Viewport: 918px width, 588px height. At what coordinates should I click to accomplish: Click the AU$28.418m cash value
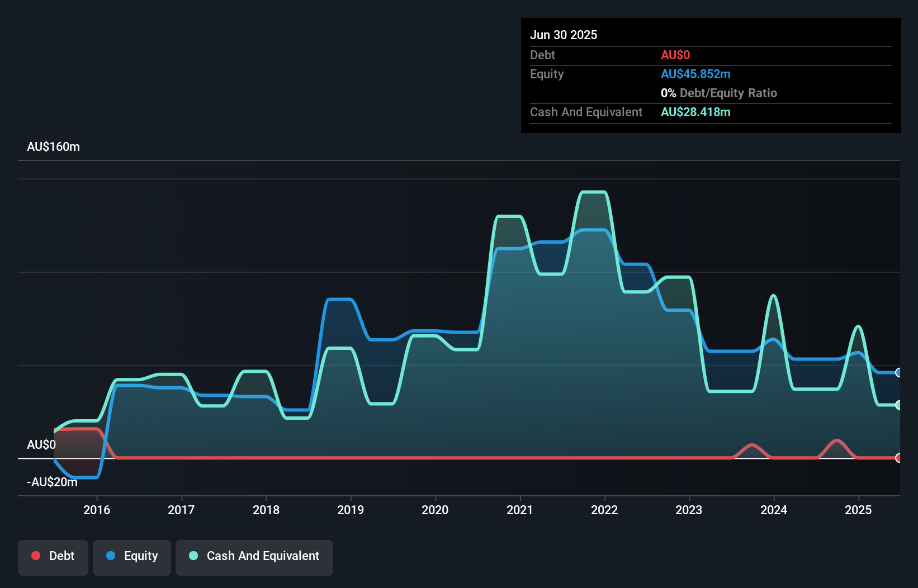[x=695, y=112]
